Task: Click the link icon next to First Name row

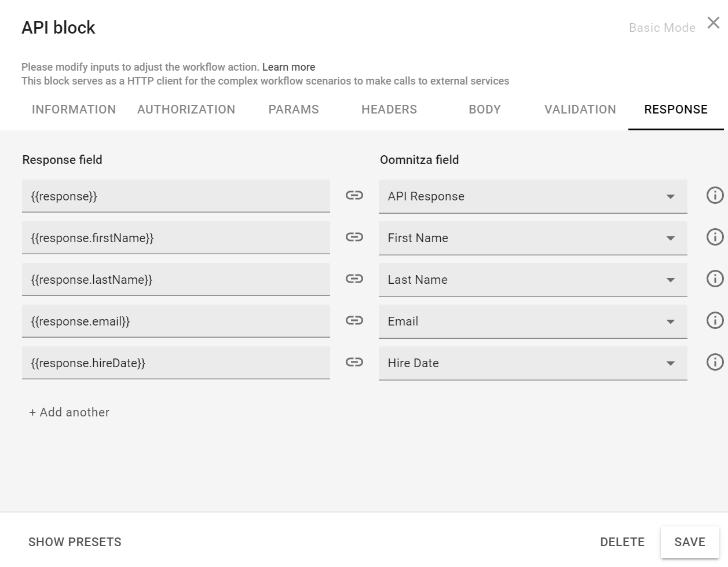Action: tap(354, 237)
